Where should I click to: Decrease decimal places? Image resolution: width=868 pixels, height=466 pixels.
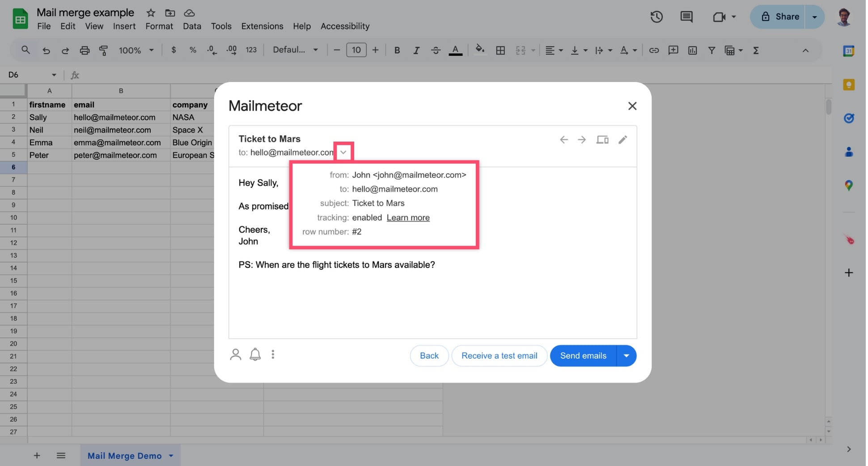[x=212, y=50]
